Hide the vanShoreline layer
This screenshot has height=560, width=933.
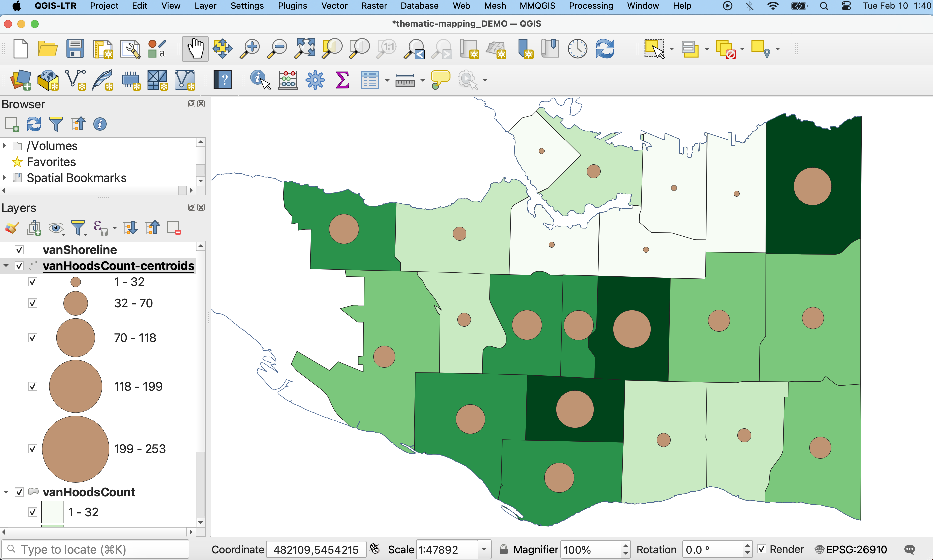tap(19, 250)
